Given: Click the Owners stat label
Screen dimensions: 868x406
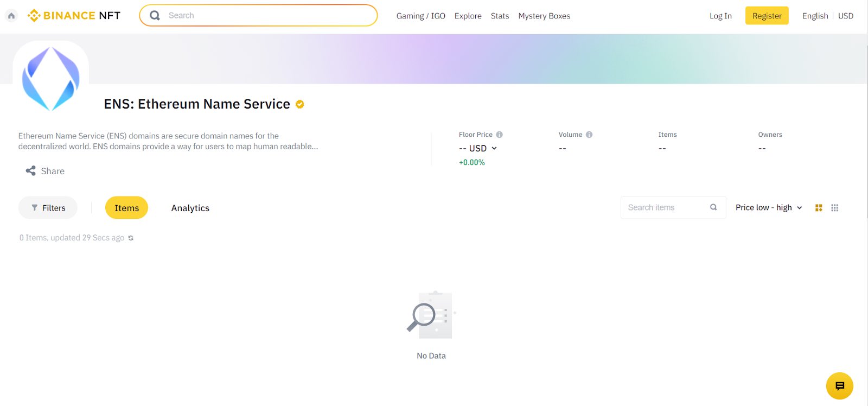Looking at the screenshot, I should (770, 135).
